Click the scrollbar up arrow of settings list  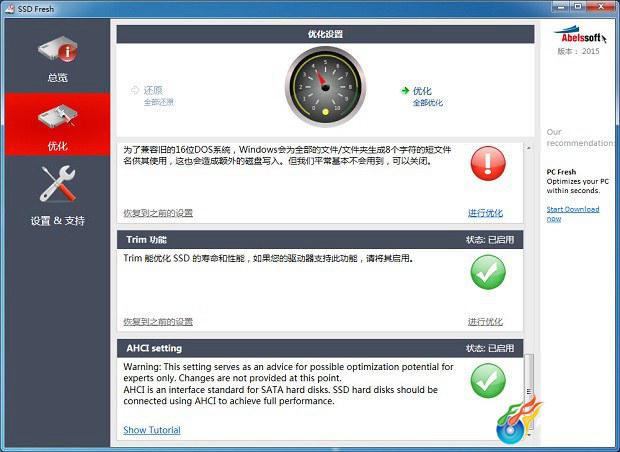pos(529,148)
